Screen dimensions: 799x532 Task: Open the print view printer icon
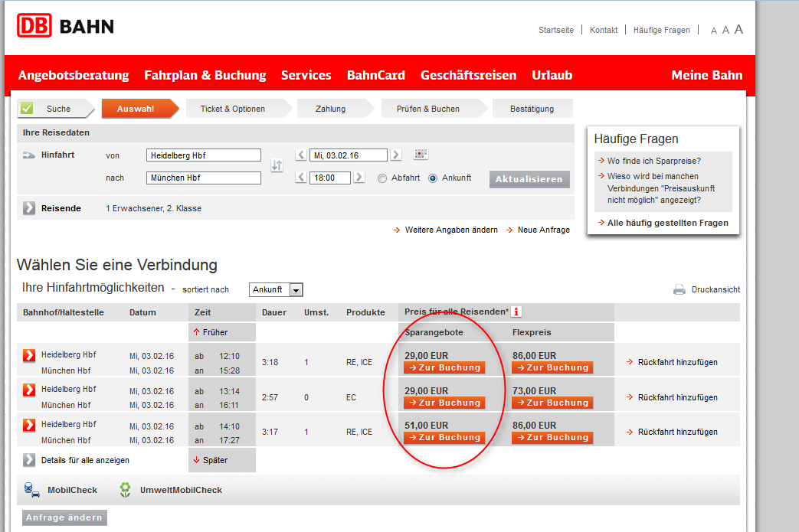point(679,289)
